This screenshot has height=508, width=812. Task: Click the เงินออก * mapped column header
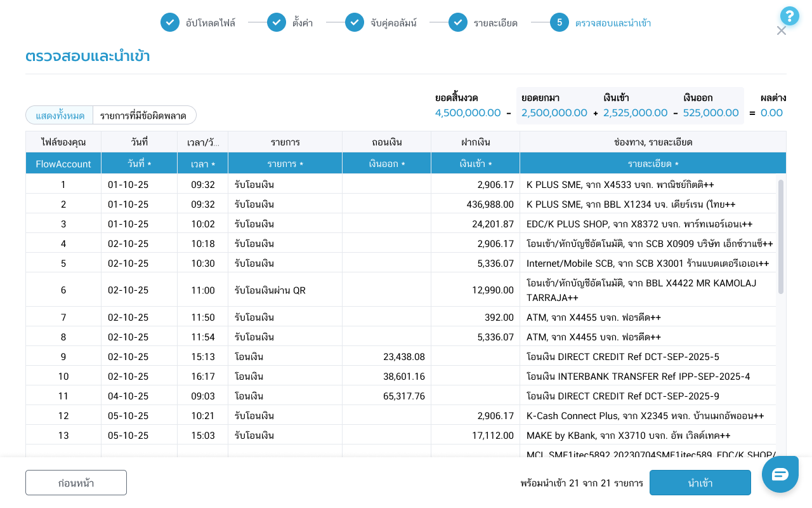tap(386, 164)
